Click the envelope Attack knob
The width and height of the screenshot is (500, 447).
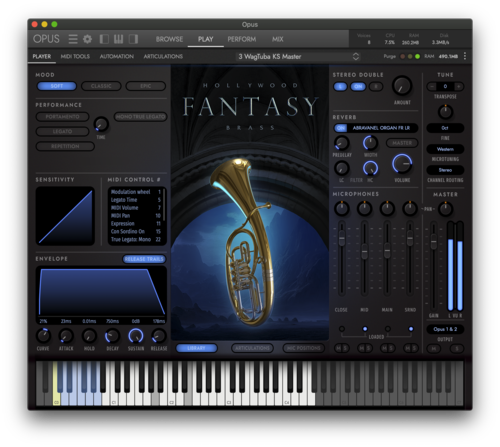[x=66, y=336]
